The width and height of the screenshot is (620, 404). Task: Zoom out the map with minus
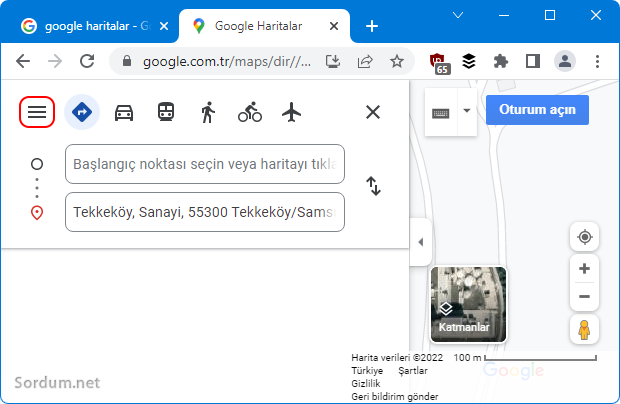(x=584, y=296)
